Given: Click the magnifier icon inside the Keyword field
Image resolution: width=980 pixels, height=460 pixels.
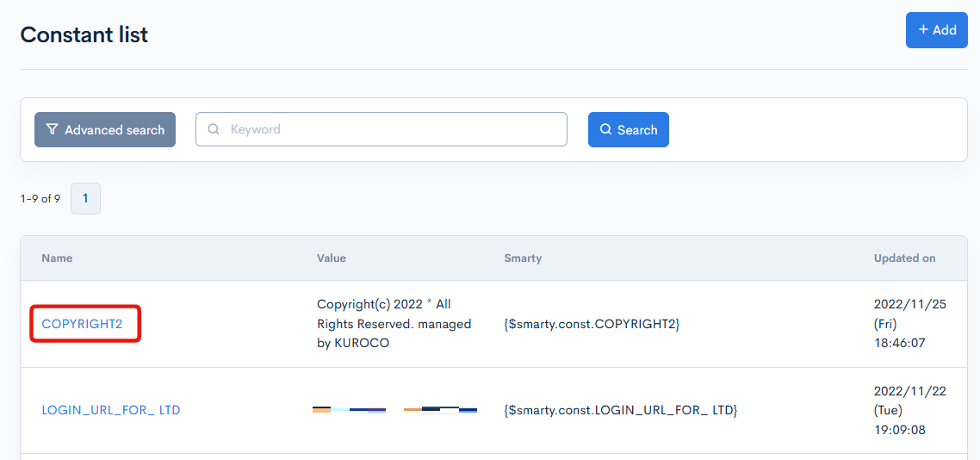Looking at the screenshot, I should [x=214, y=129].
